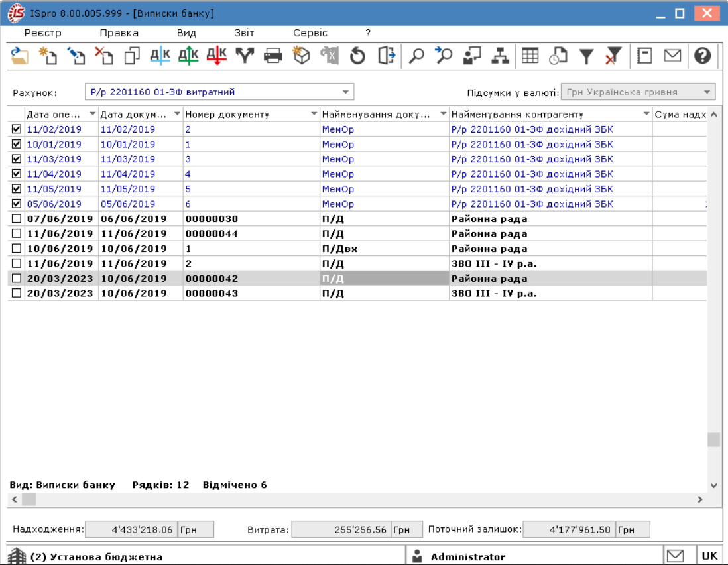Uncheck the row dated 10/01/2019
728x565 pixels.
pyautogui.click(x=17, y=144)
